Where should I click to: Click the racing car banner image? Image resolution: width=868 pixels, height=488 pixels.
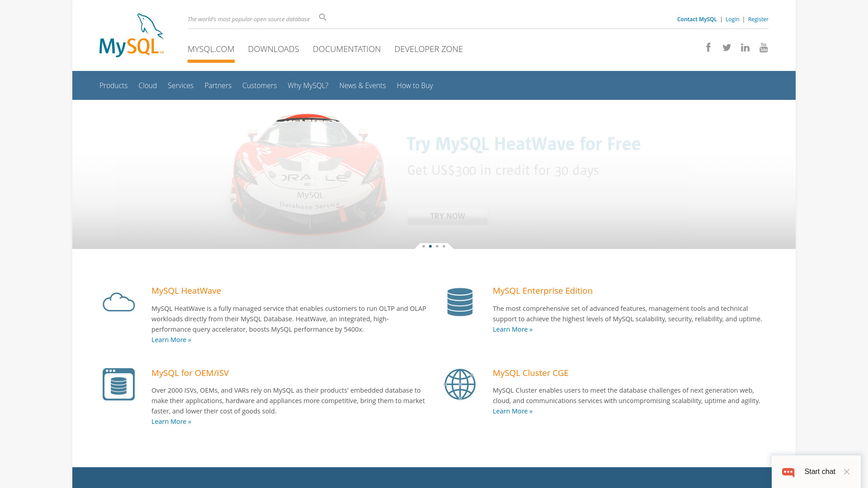309,174
